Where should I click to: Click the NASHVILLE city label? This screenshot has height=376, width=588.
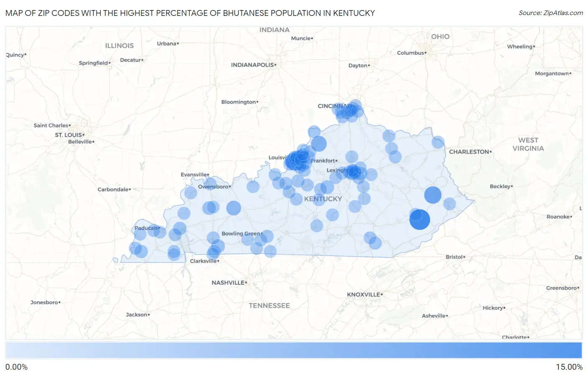click(228, 283)
